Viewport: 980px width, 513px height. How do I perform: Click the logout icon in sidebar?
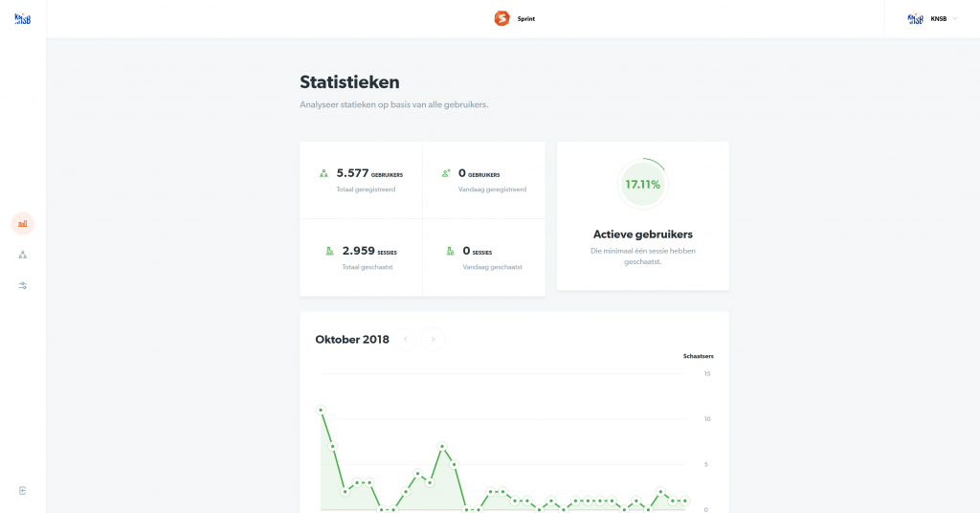point(22,490)
